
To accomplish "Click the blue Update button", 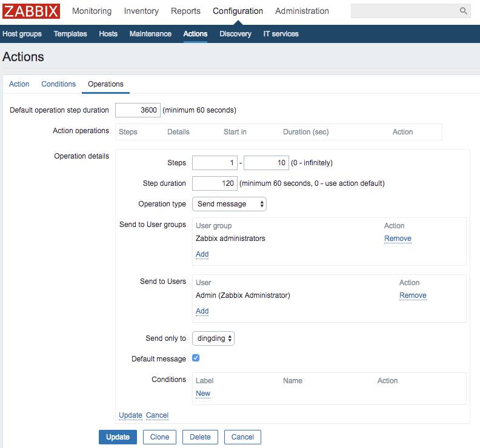I will (x=118, y=437).
